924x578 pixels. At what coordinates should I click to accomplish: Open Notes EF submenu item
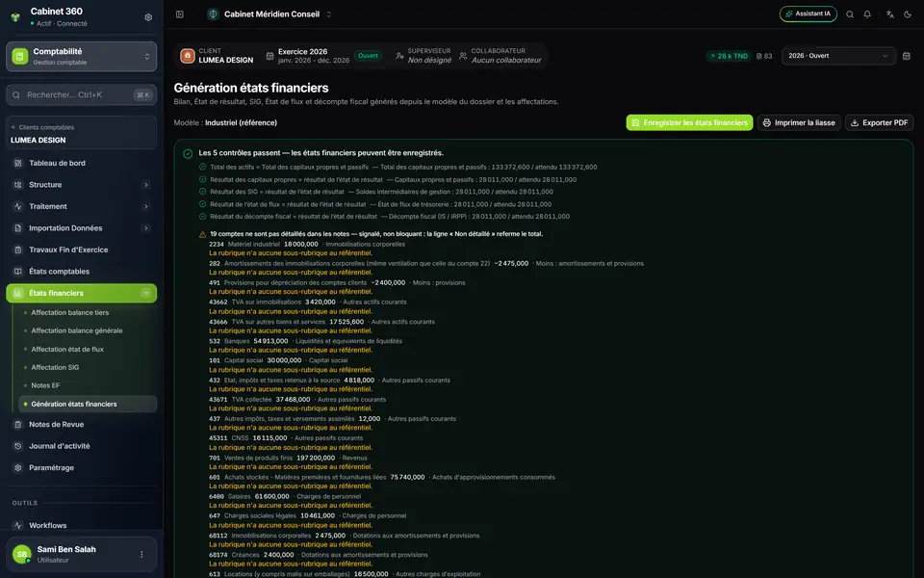[x=45, y=385]
